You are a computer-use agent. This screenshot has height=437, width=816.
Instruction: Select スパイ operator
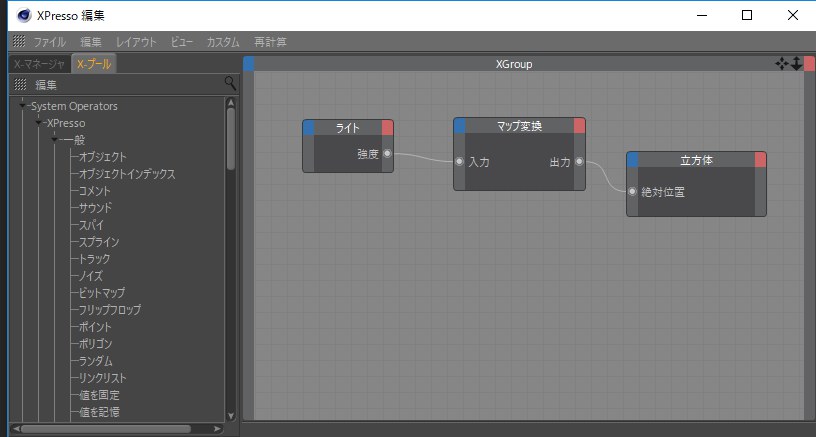click(91, 225)
